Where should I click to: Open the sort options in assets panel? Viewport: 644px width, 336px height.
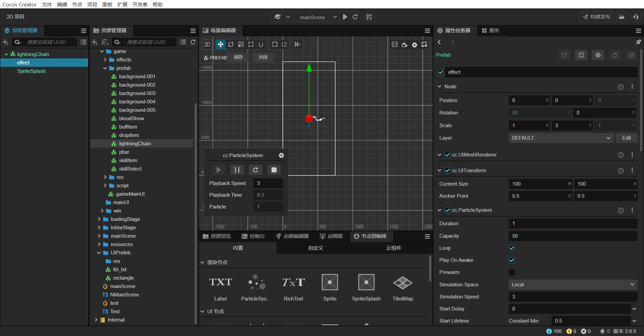pyautogui.click(x=105, y=42)
